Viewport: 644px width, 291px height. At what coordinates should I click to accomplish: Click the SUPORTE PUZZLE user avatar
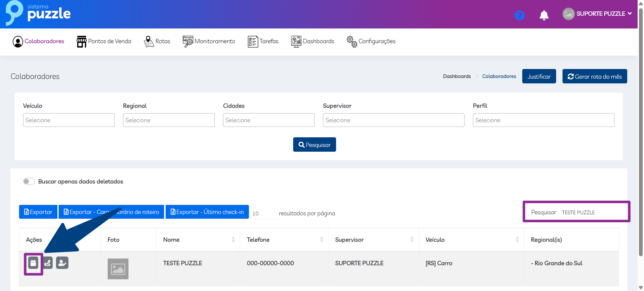[568, 14]
